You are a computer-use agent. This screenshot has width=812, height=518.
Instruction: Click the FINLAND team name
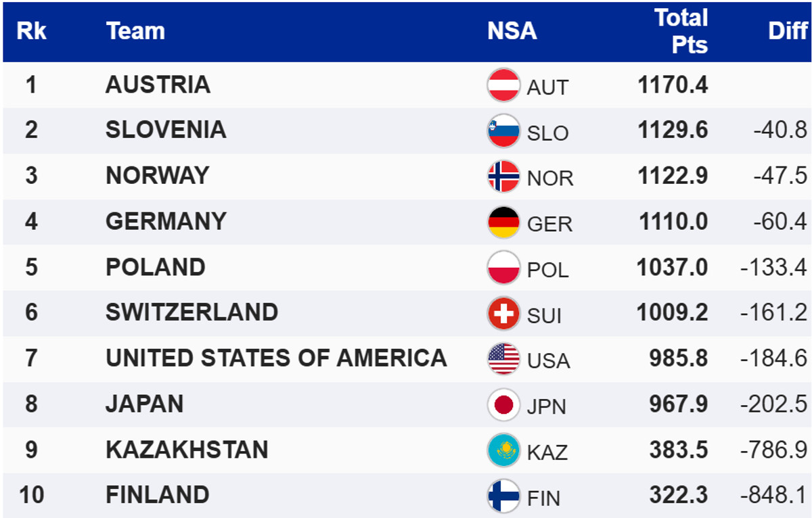(157, 495)
